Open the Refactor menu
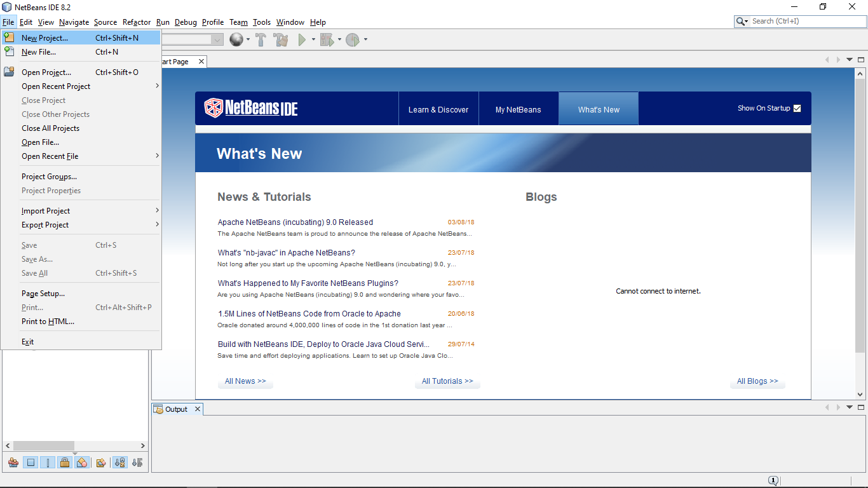This screenshot has height=488, width=868. pyautogui.click(x=137, y=22)
